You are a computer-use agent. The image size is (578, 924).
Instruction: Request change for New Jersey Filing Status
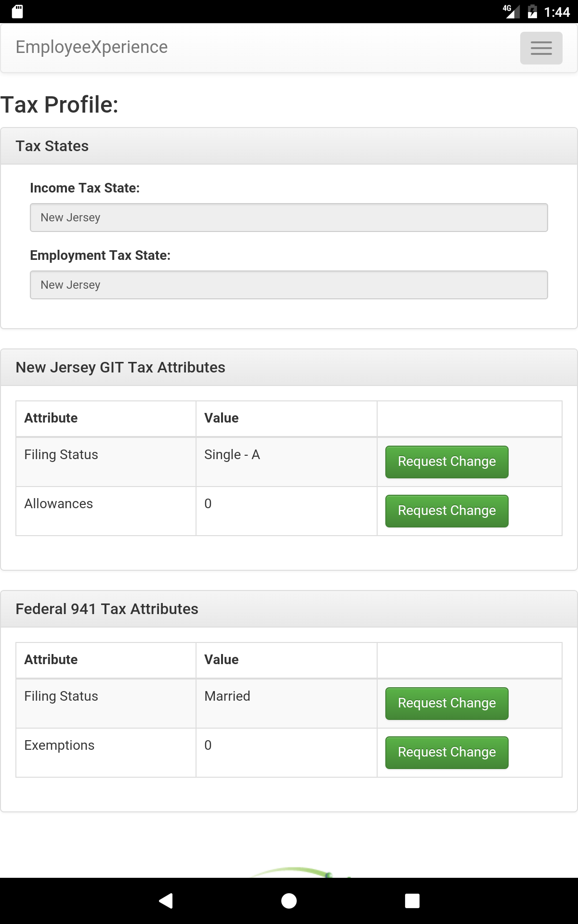click(447, 462)
